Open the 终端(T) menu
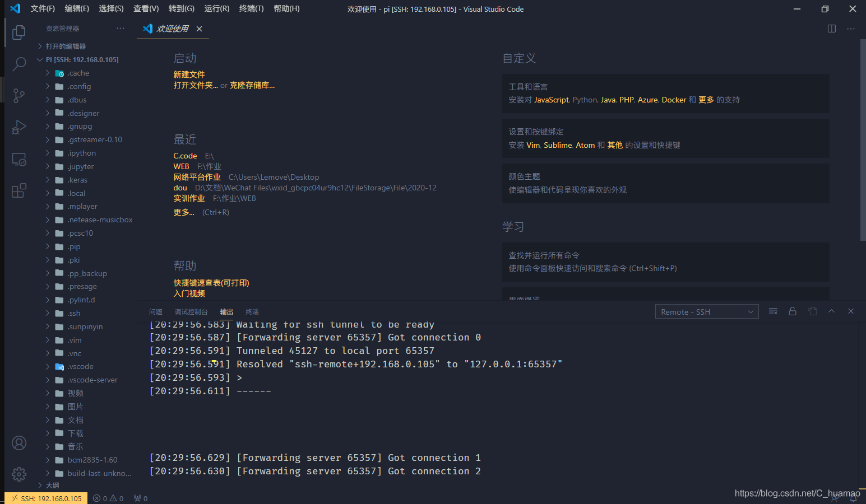The image size is (866, 504). (x=251, y=8)
